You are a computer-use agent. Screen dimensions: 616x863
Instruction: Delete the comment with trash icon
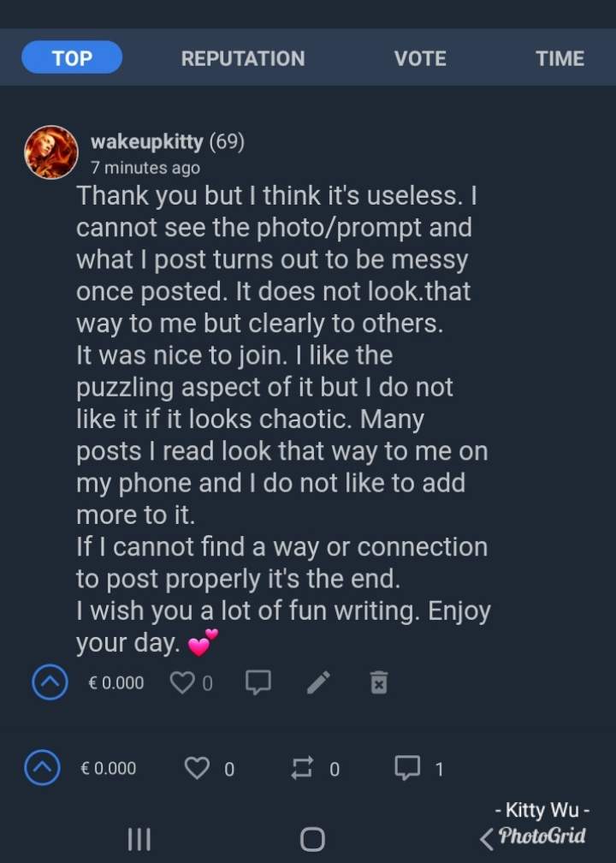click(x=378, y=682)
